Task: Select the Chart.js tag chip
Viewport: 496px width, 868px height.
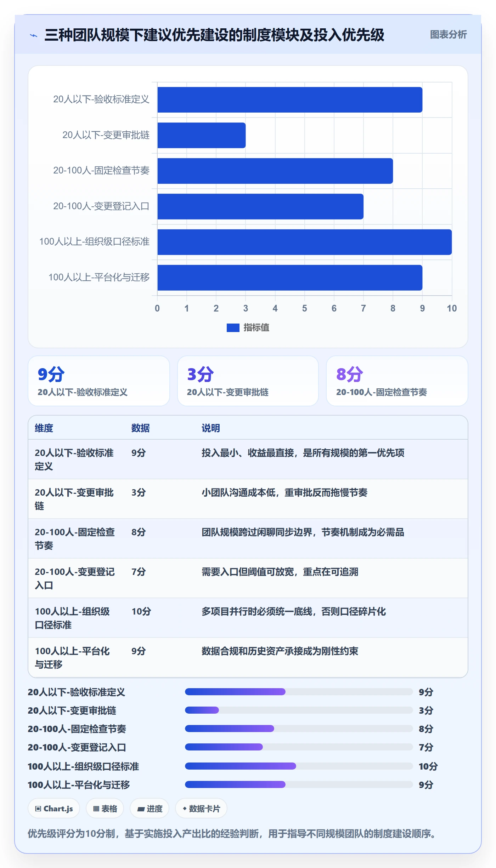Action: click(54, 809)
